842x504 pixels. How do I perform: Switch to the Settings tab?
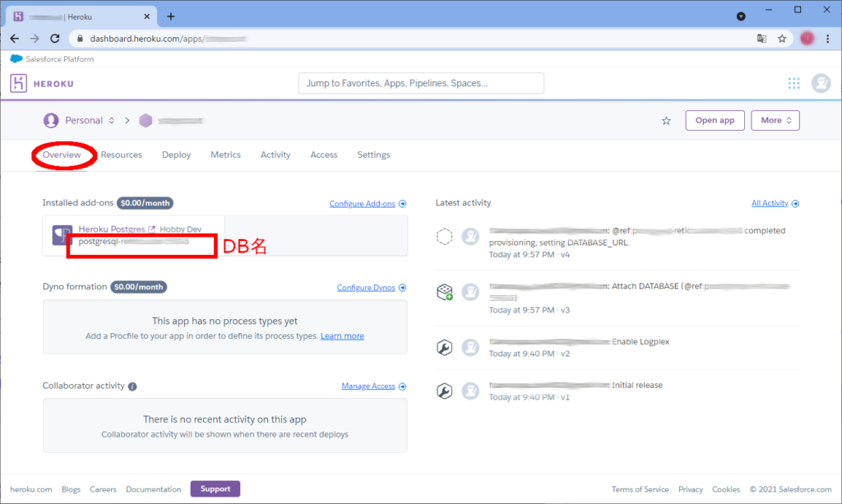(373, 155)
